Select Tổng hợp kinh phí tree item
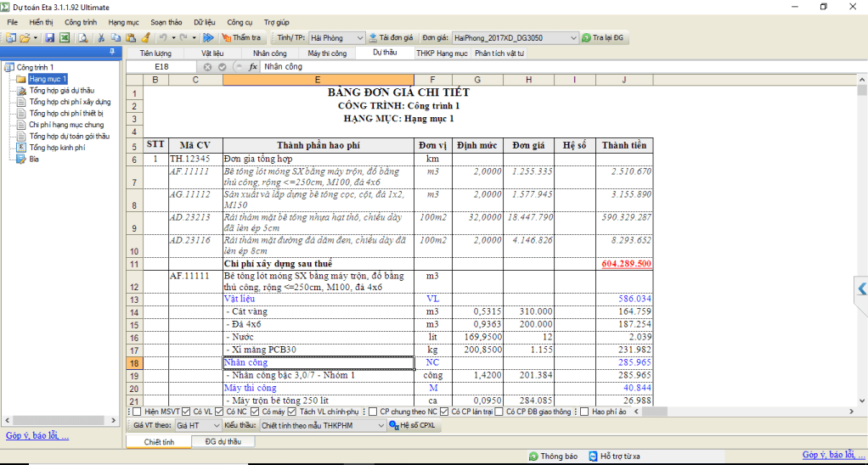This screenshot has height=465, width=868. 57,148
